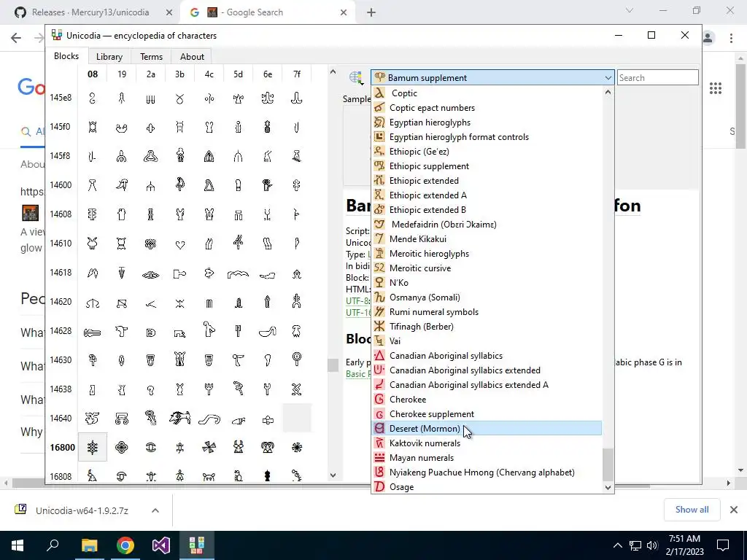Go back in the Chrome browser
This screenshot has width=747, height=560.
16,38
